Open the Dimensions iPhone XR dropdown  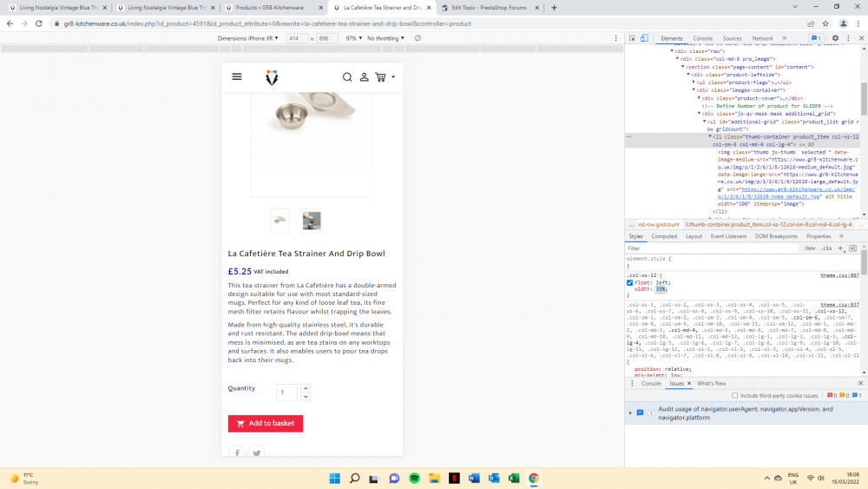248,38
